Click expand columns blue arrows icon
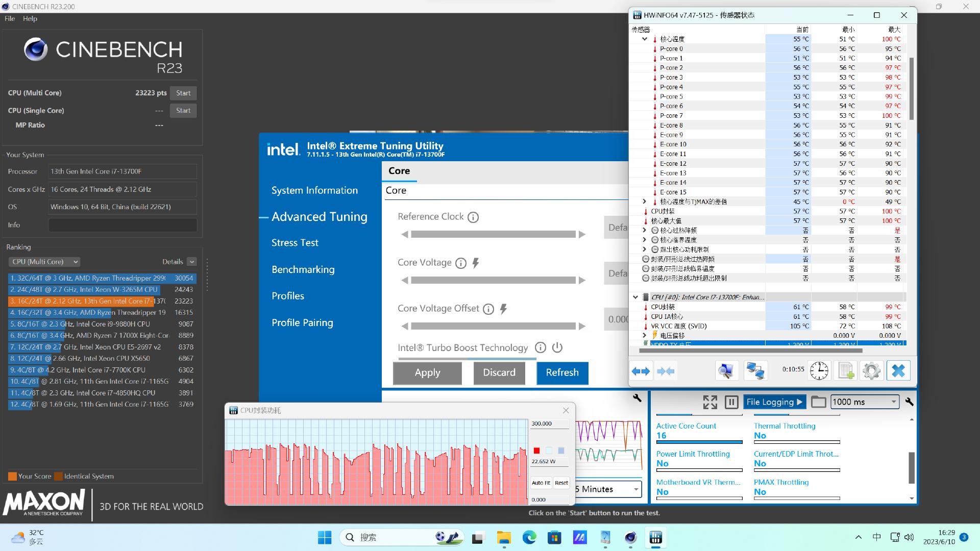980x551 pixels. (641, 371)
